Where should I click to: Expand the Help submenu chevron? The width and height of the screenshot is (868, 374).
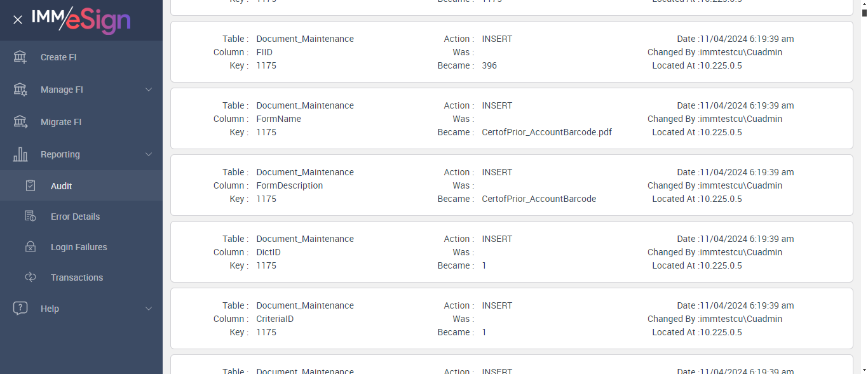[x=149, y=309]
